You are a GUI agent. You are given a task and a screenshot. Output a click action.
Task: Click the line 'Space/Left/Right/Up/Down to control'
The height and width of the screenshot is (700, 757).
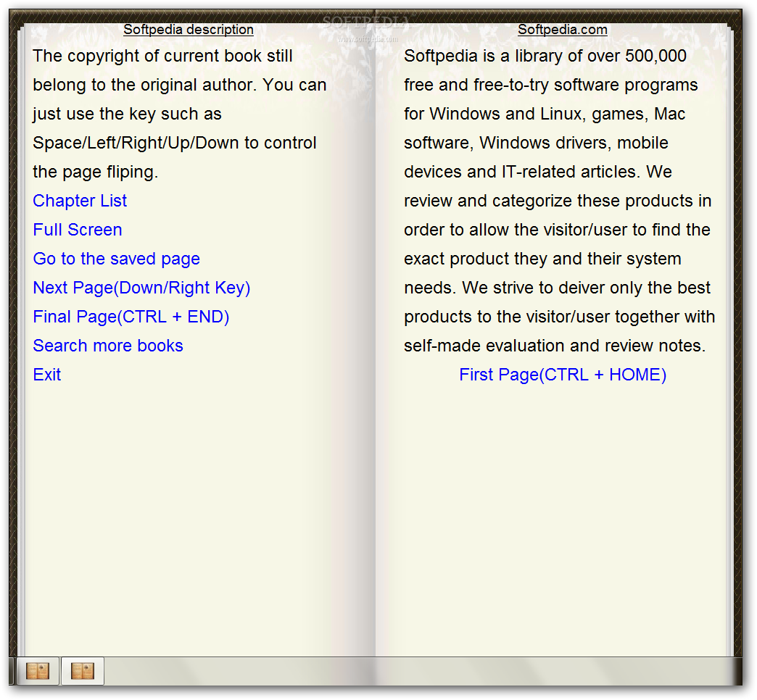coord(175,143)
